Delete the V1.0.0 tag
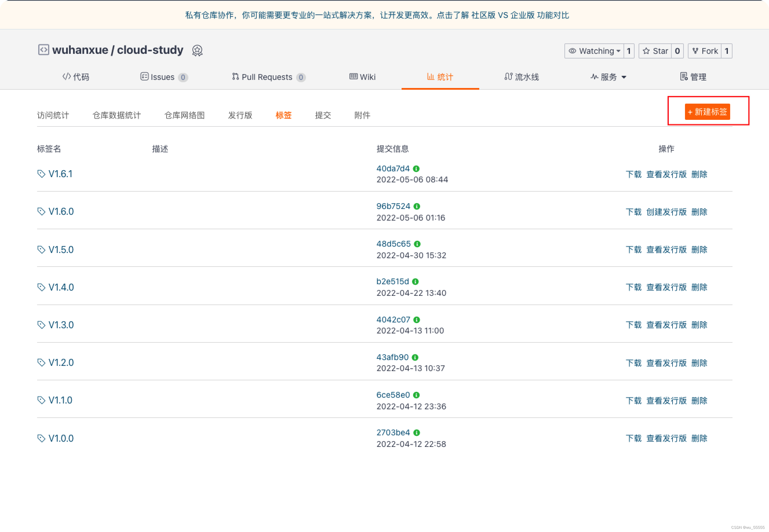Image resolution: width=769 pixels, height=532 pixels. 699,438
